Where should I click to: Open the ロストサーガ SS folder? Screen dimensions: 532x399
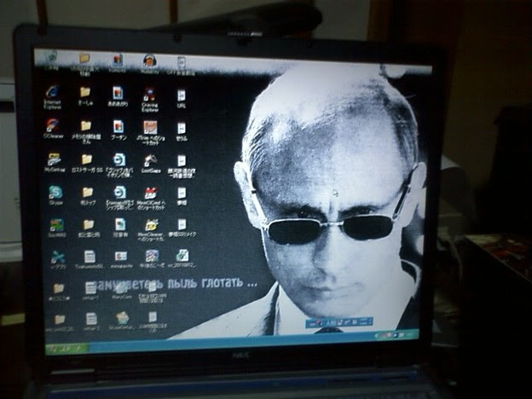[87, 164]
